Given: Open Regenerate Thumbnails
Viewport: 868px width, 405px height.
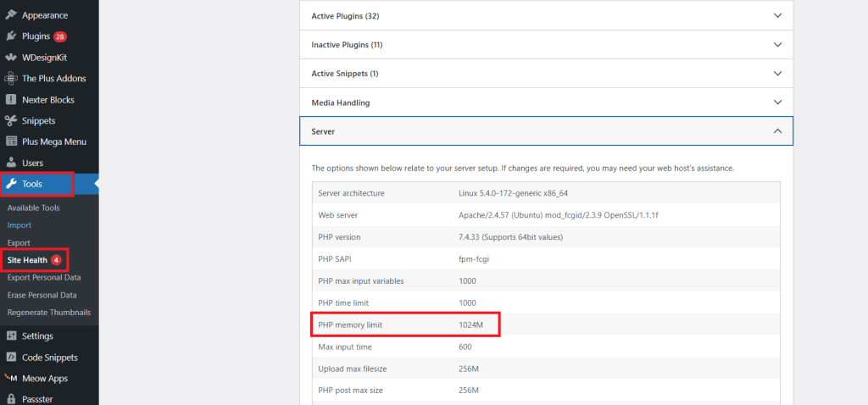Looking at the screenshot, I should (x=48, y=312).
